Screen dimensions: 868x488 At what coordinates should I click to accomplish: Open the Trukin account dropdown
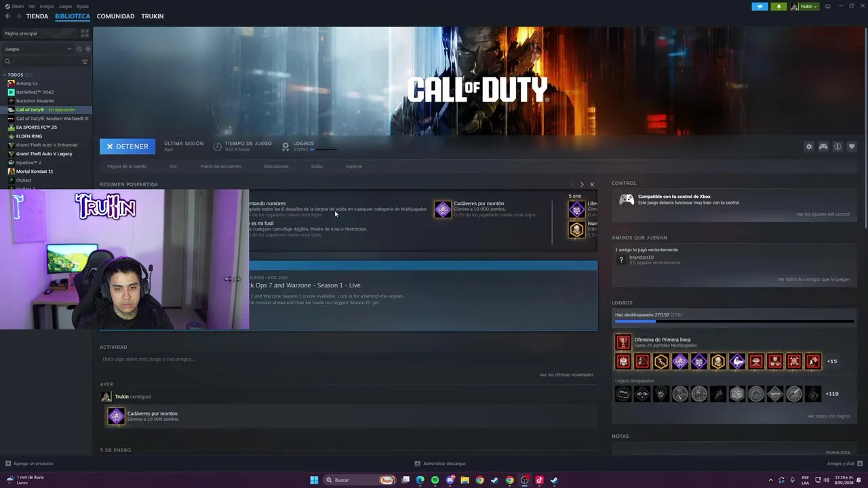click(804, 6)
